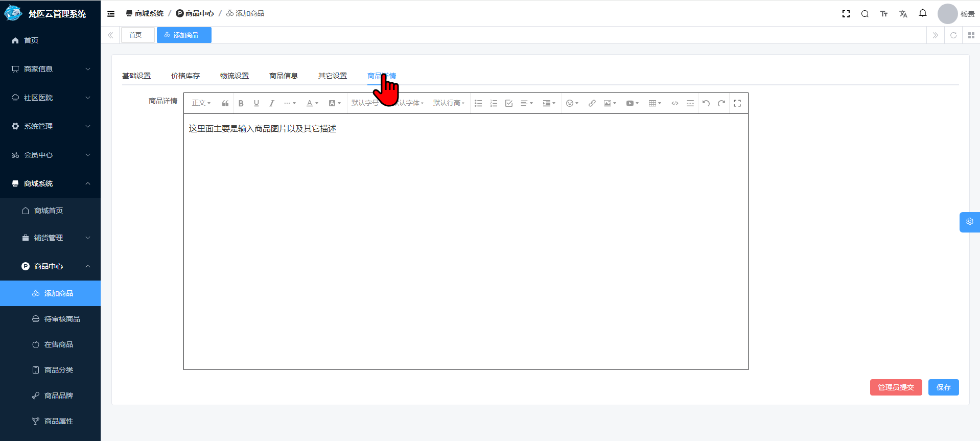Click the undo arrow in the editor

coord(706,103)
